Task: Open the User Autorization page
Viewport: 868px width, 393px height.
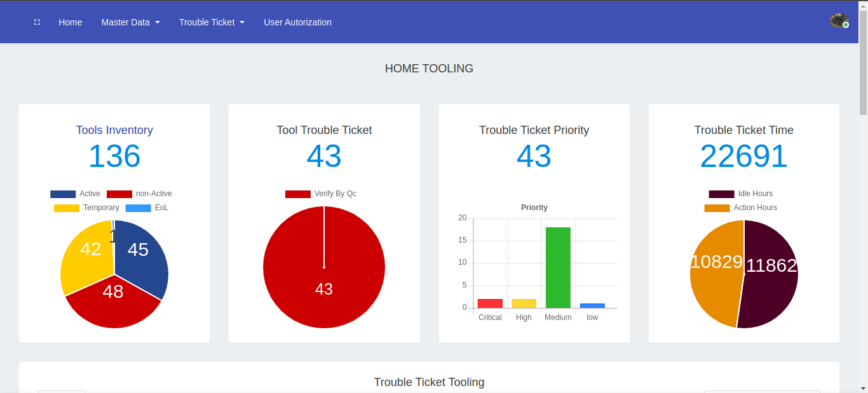Action: click(297, 22)
